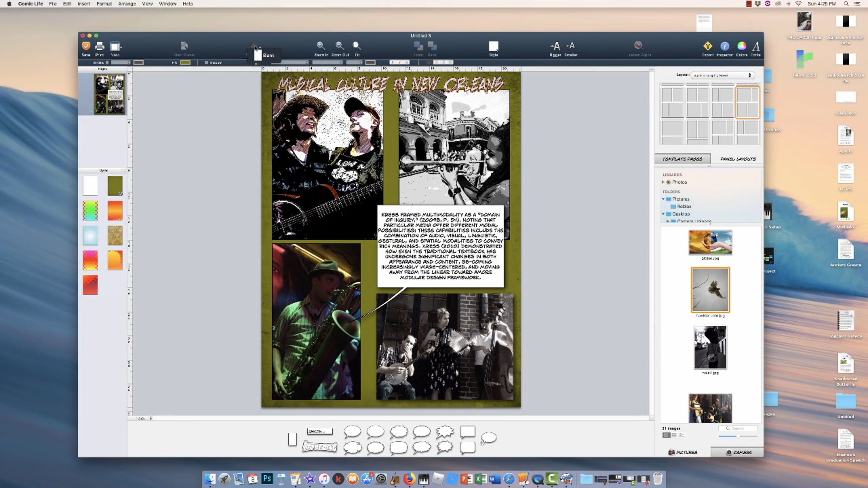The width and height of the screenshot is (868, 488).
Task: Switch image browser to list view
Action: coord(674,435)
